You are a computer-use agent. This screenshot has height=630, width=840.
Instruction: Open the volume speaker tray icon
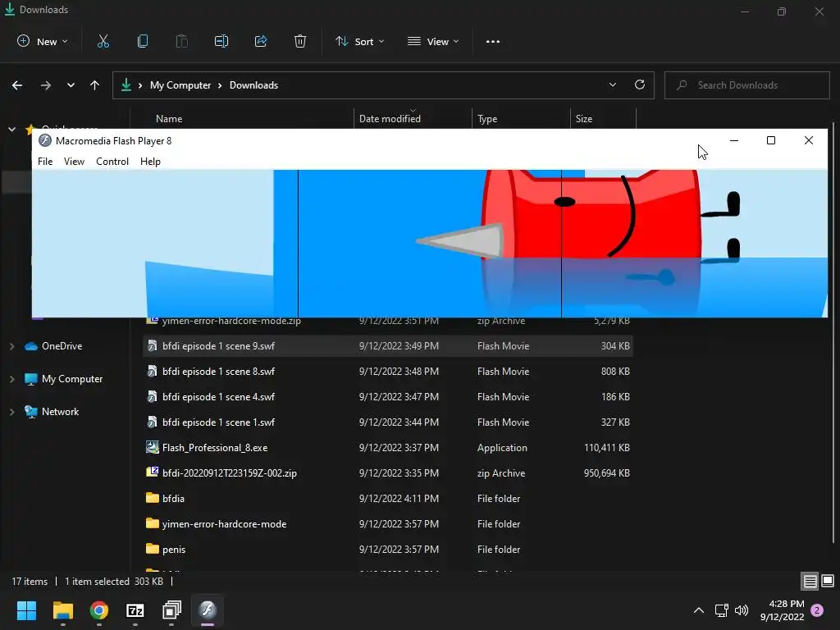tap(742, 610)
